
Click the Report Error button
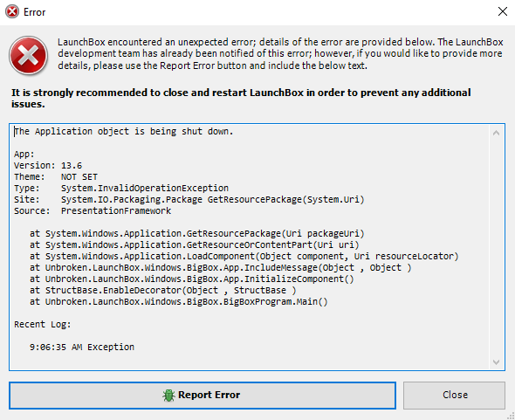[x=203, y=396]
